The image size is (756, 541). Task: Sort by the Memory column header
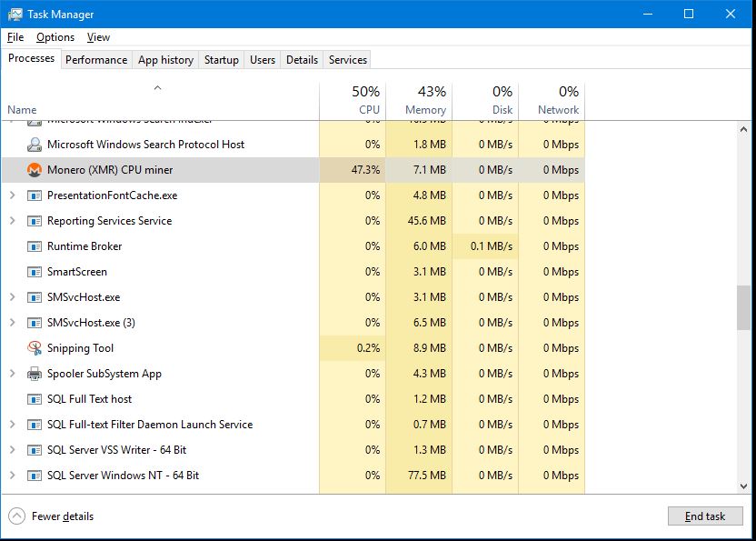(419, 100)
